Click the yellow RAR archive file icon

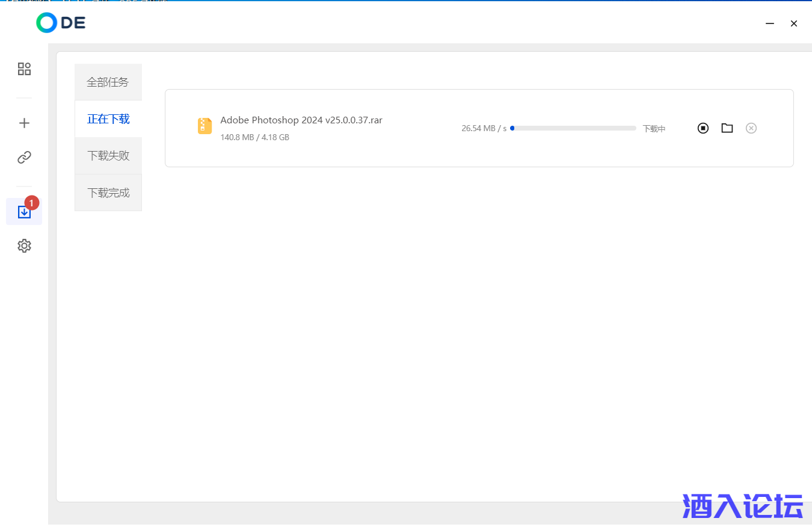tap(205, 126)
